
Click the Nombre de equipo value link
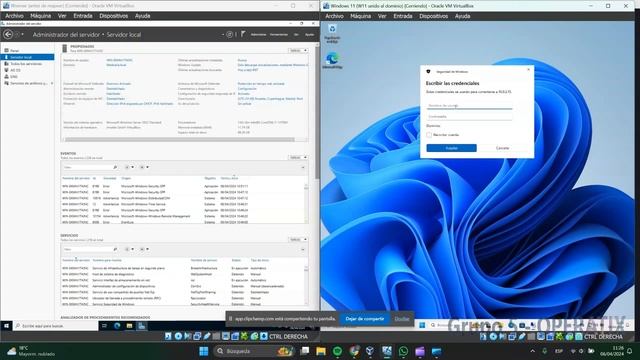tap(119, 60)
